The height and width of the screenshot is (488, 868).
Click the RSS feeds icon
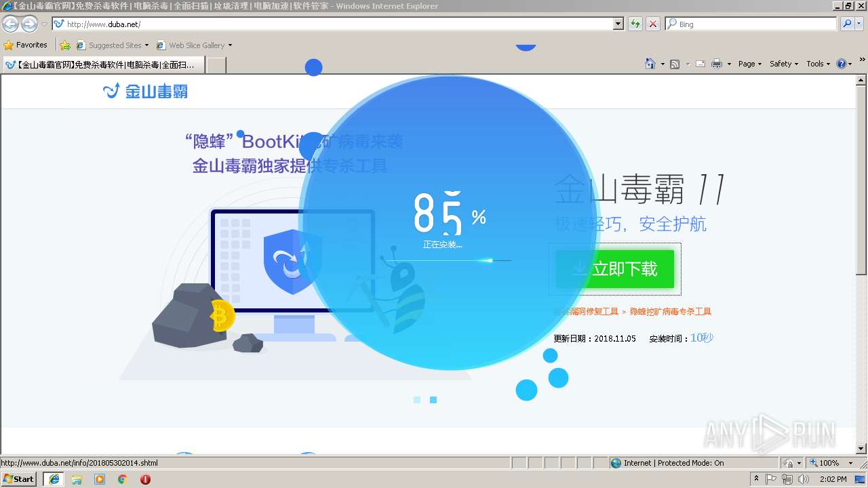[x=675, y=64]
